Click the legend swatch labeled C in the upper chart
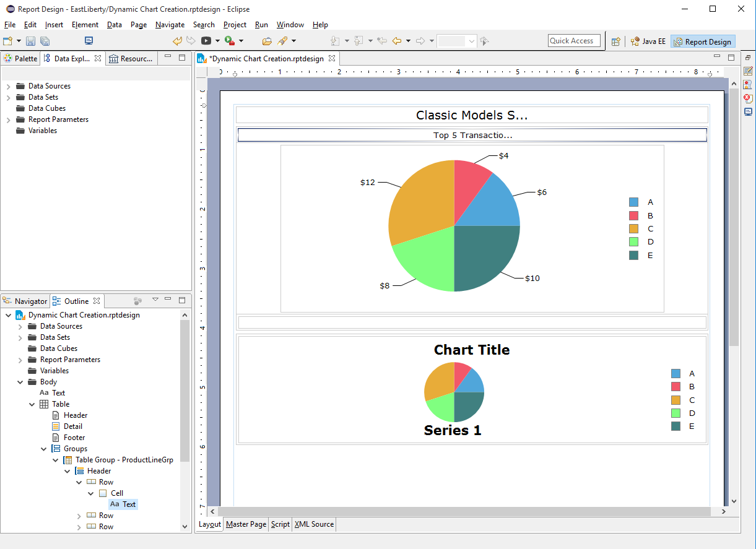The image size is (756, 549). point(633,229)
